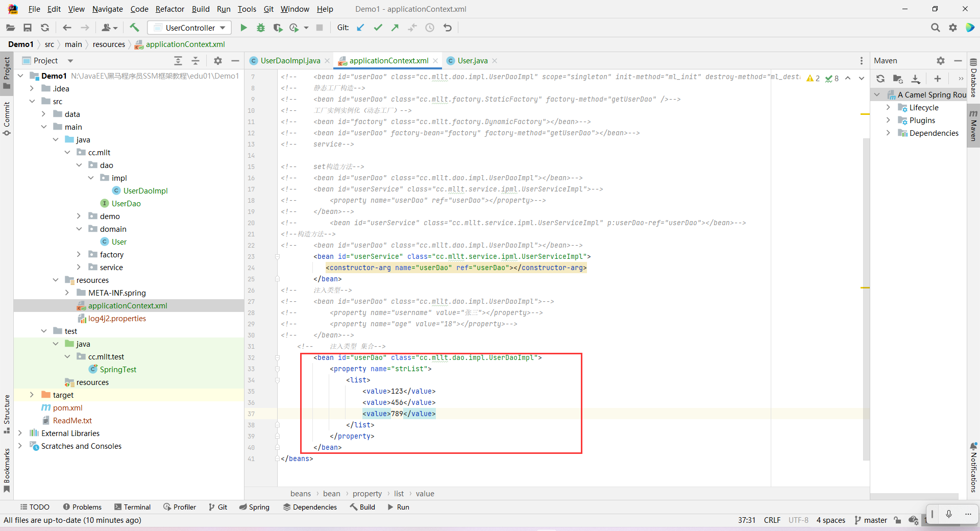Expand the factory package
This screenshot has width=980, height=531.
[79, 254]
